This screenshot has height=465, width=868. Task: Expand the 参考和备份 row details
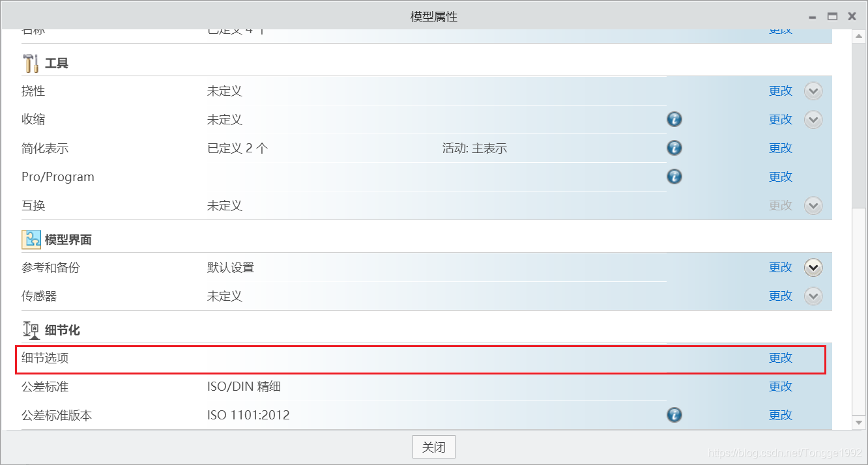[813, 268]
